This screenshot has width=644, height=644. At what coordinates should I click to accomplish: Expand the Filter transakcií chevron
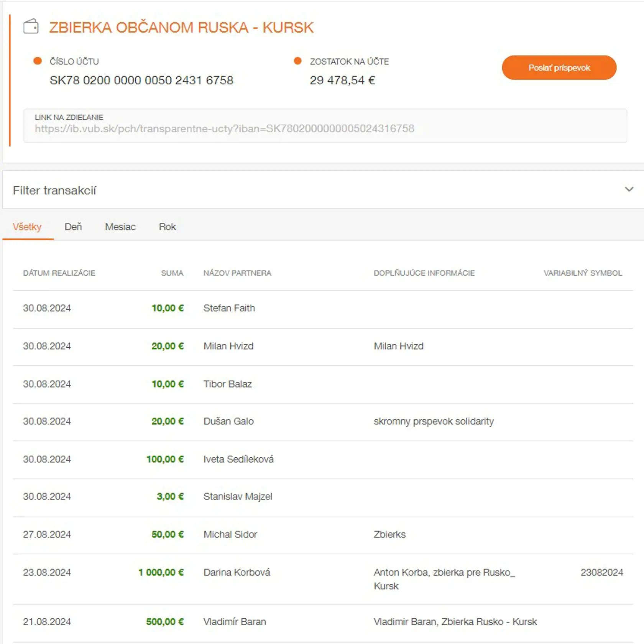coord(629,189)
